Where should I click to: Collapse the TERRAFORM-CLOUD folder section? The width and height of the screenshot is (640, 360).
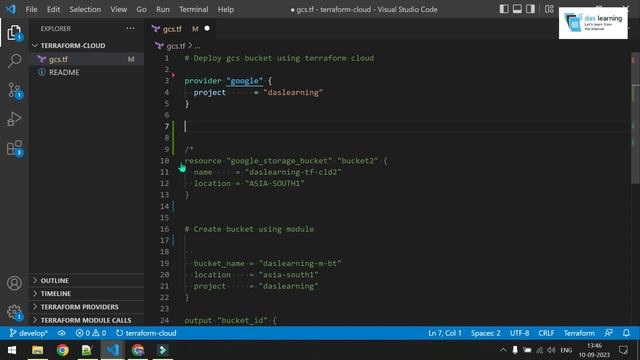tap(87, 45)
